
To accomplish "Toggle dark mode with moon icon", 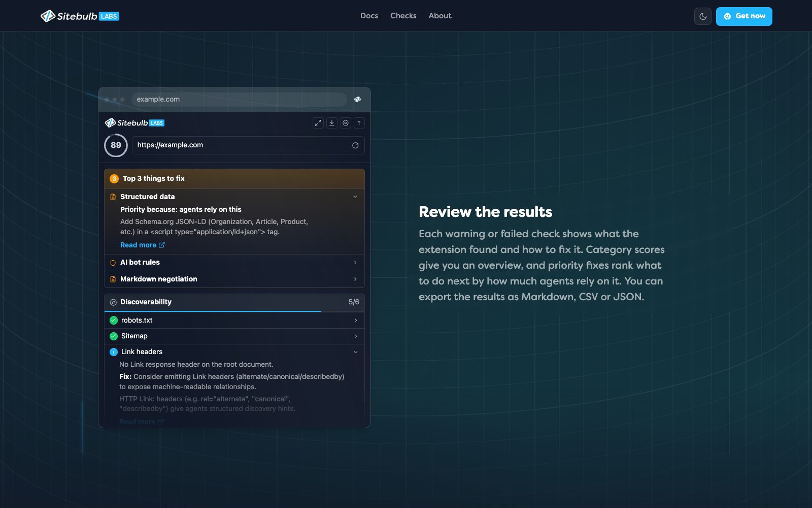I will point(703,16).
